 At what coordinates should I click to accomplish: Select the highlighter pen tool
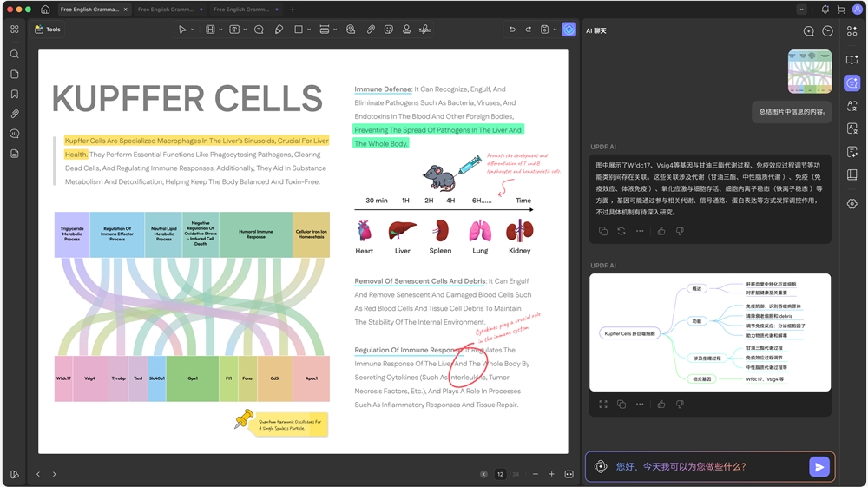pos(279,30)
